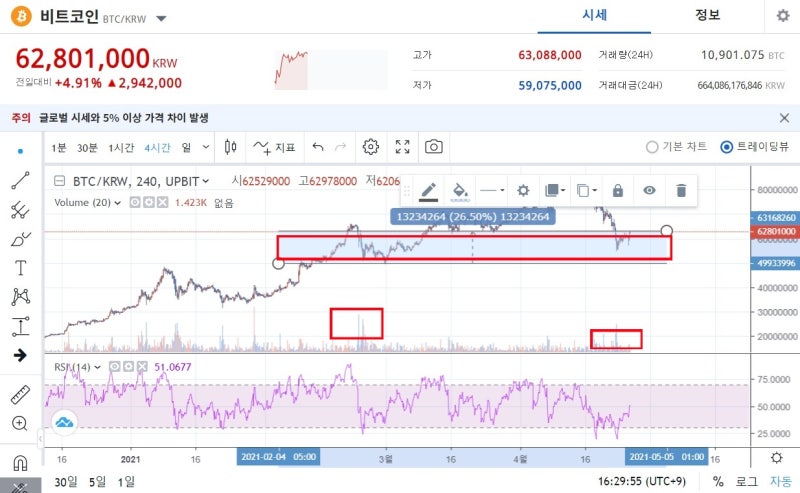This screenshot has width=800, height=493.
Task: Open the line style dropdown
Action: (x=492, y=190)
